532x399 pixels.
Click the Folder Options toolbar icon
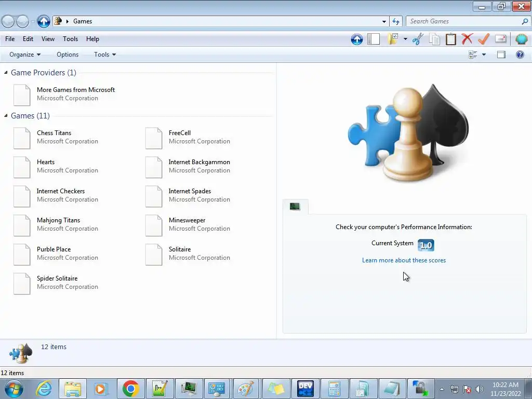click(x=393, y=39)
